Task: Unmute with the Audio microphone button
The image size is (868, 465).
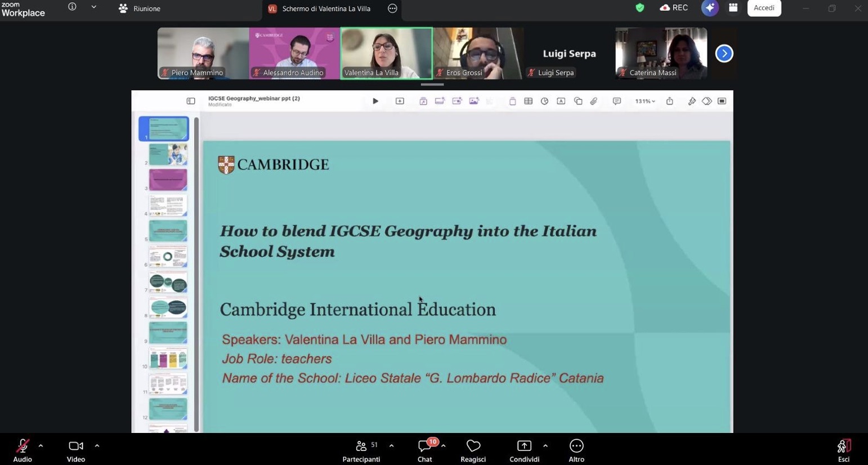Action: click(23, 451)
